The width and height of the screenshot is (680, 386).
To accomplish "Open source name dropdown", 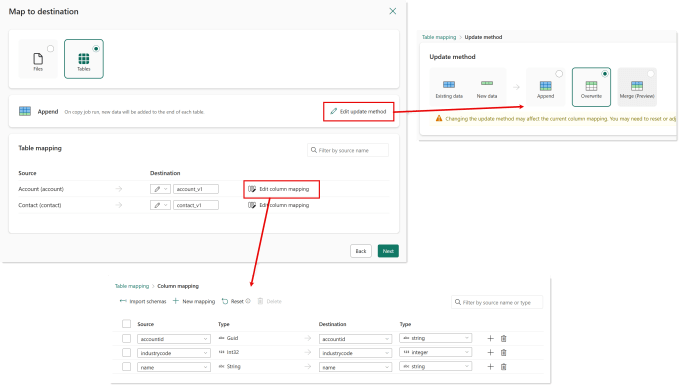I will (x=174, y=367).
